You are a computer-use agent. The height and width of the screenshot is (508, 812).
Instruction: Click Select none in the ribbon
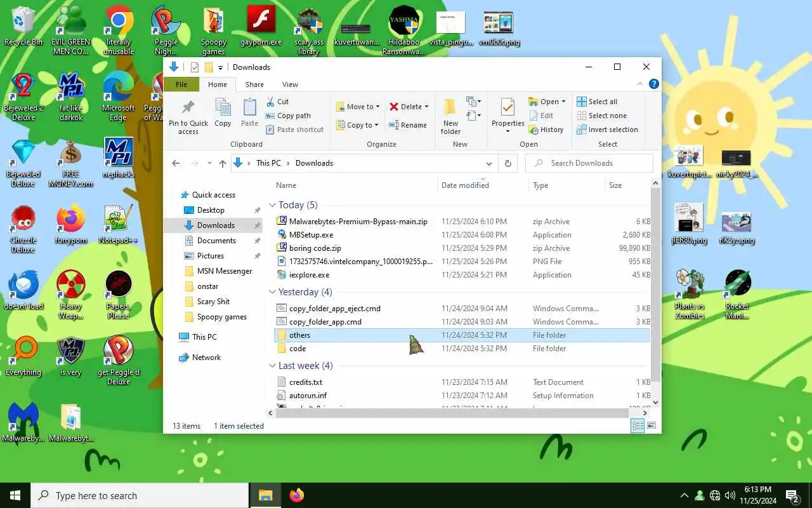click(x=601, y=116)
